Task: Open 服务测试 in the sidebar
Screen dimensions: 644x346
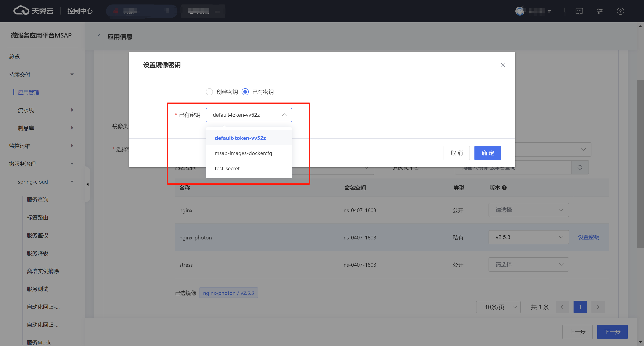Action: pos(38,289)
